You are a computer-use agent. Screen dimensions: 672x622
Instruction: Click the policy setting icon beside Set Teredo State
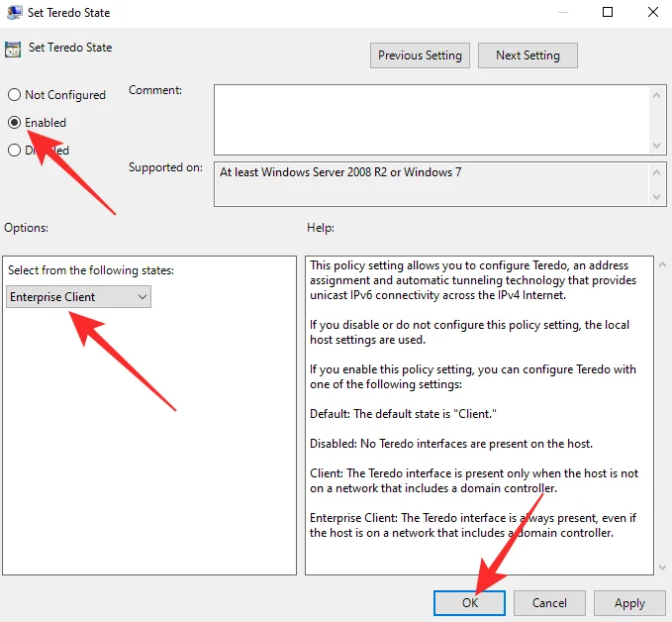(x=13, y=50)
